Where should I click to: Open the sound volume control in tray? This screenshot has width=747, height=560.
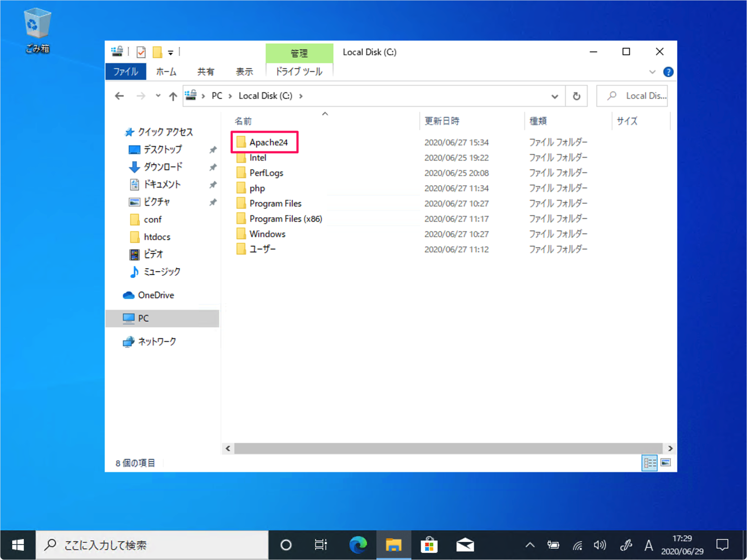pos(599,545)
